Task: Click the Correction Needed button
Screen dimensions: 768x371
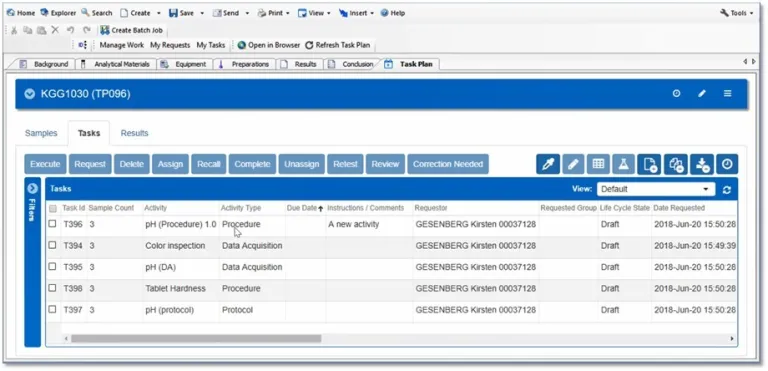Action: [x=448, y=164]
